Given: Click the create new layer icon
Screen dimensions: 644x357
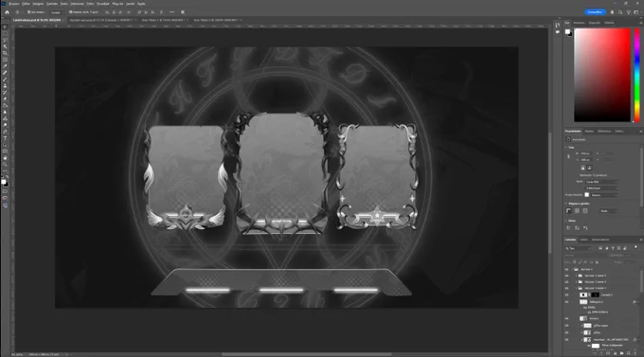Looking at the screenshot, I should [629, 353].
